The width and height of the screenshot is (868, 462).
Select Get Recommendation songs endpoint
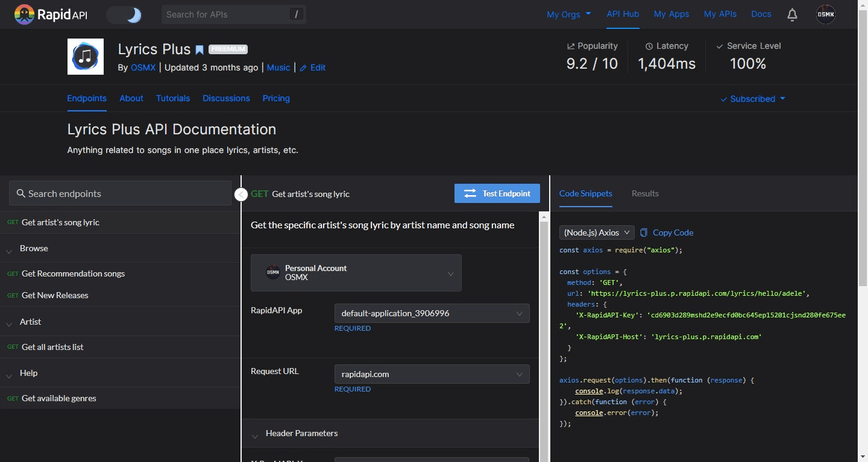[120, 273]
